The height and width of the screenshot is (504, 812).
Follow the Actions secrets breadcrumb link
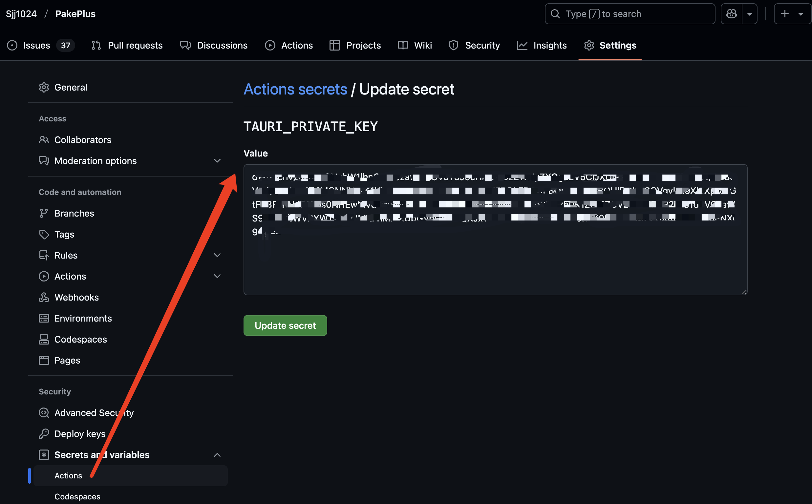click(295, 89)
